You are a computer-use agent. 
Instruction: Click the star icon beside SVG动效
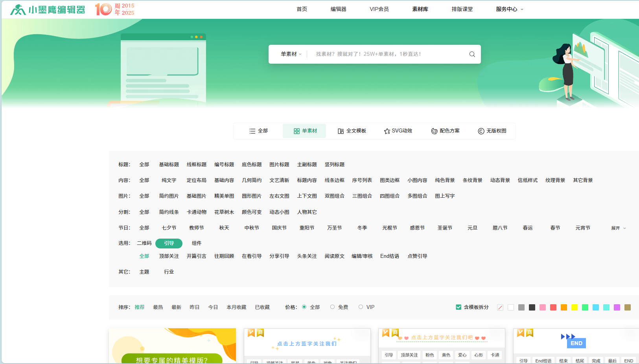tap(387, 131)
